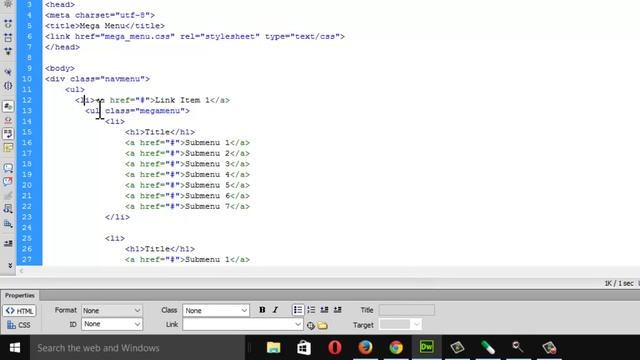Click the Dreamweaver taskbar icon

(427, 348)
